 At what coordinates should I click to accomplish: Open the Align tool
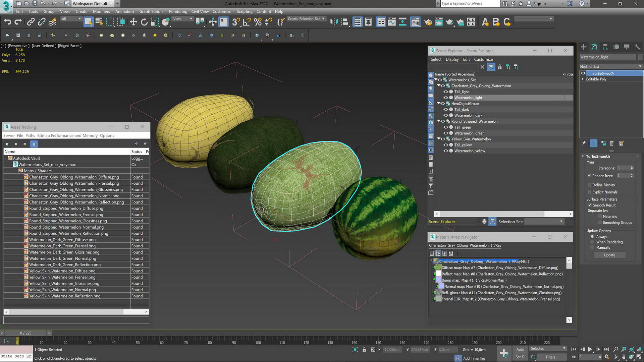[x=344, y=22]
